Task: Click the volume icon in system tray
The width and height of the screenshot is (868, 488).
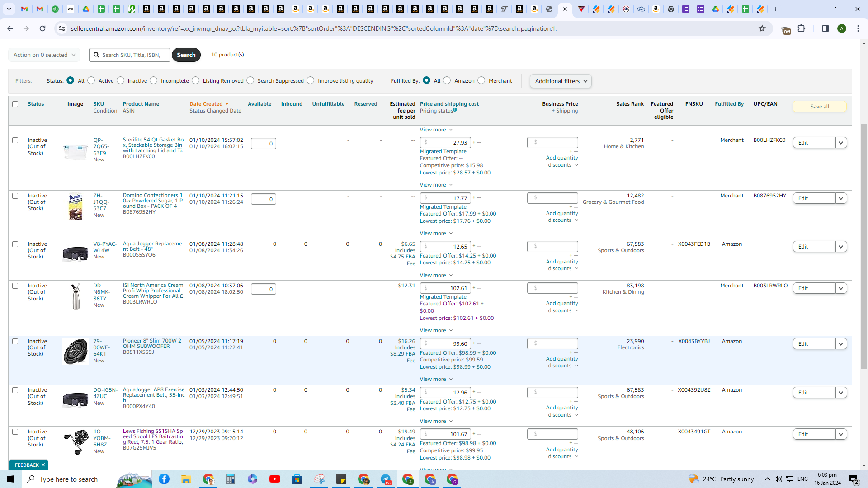Action: [778, 479]
